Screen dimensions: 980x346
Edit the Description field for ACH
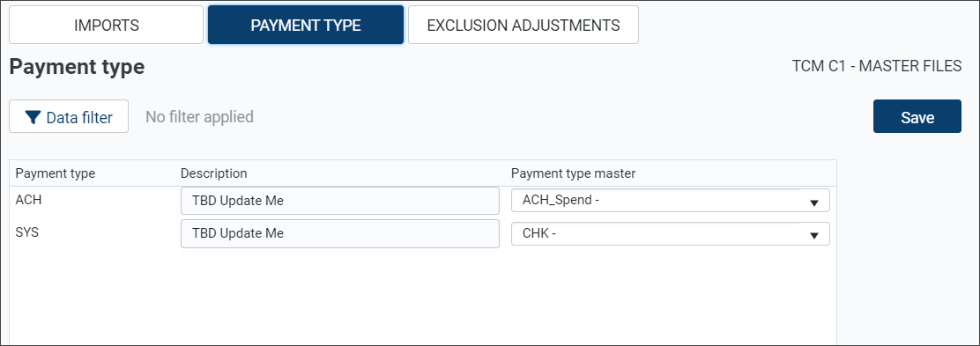[x=340, y=201]
